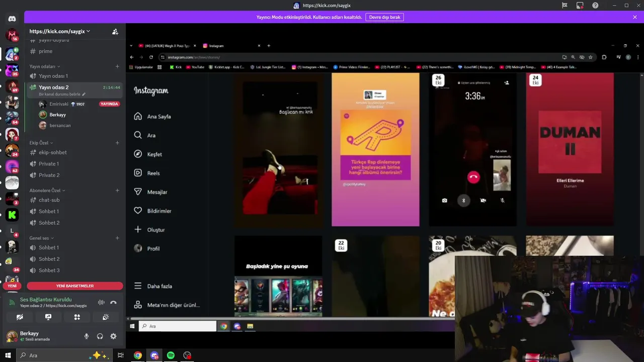Open server name dropdown https://kick.com/saygix

point(60,32)
